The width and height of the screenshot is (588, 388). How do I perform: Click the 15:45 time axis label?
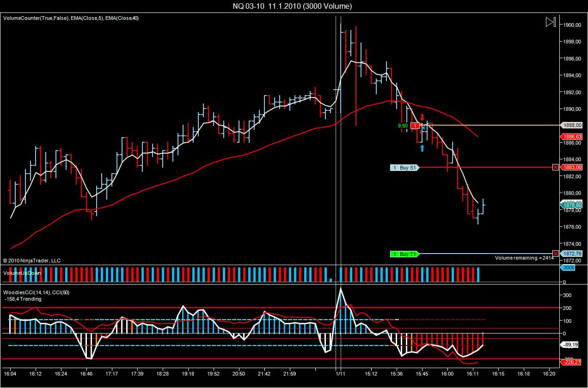point(422,373)
